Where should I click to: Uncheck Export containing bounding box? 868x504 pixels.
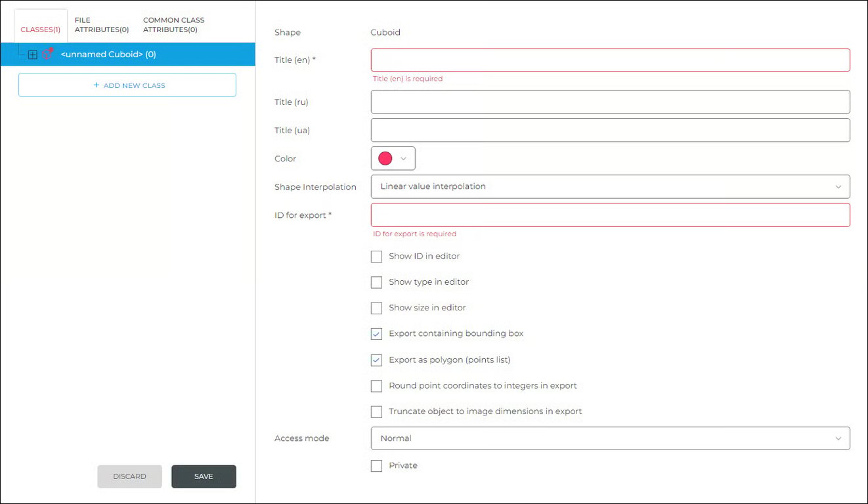[x=376, y=334]
